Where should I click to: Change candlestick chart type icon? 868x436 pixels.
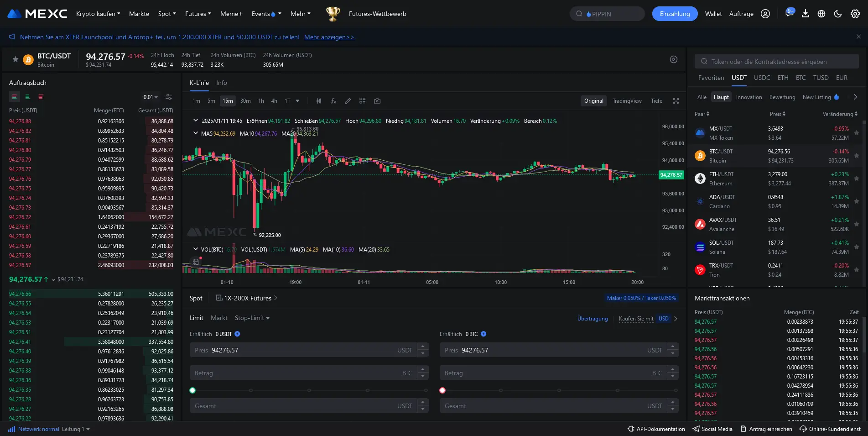[319, 101]
